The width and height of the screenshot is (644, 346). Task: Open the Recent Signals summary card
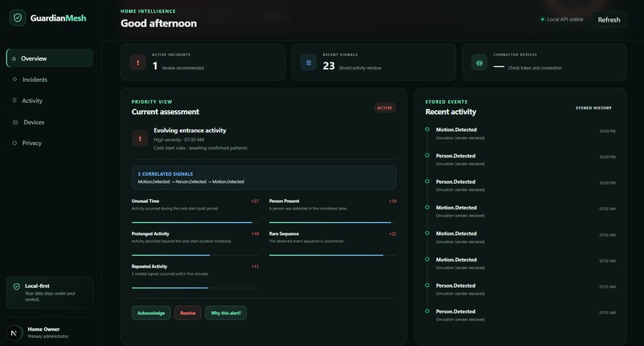tap(374, 62)
